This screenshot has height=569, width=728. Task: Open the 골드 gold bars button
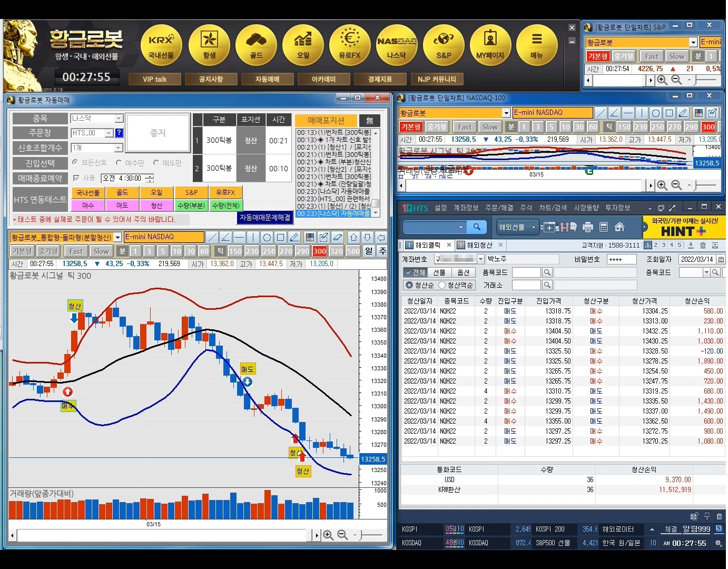tap(256, 44)
